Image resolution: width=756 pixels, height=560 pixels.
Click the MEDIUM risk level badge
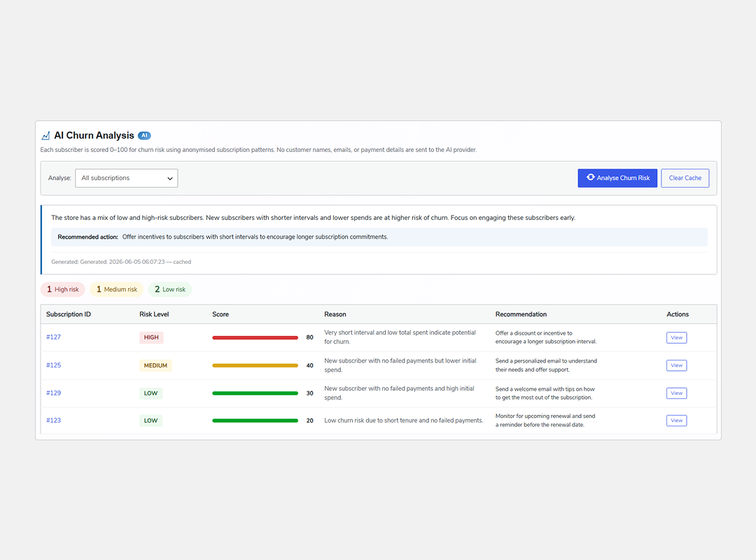click(x=155, y=365)
